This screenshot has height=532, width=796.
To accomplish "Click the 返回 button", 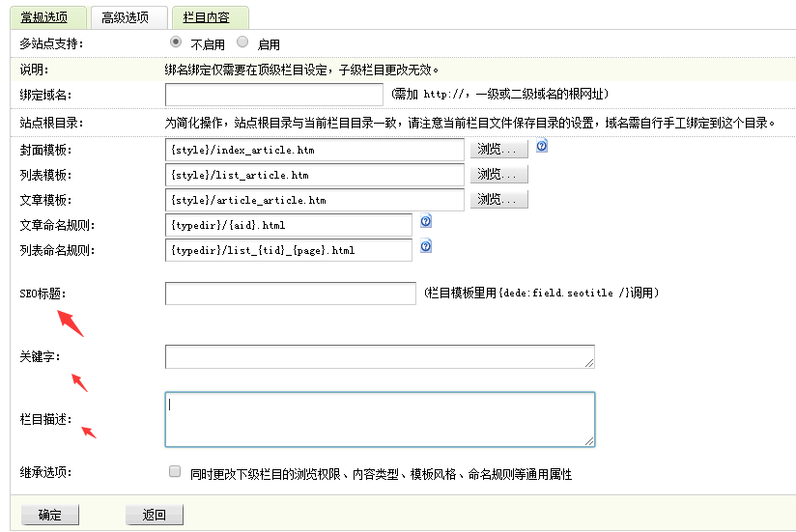I will [x=155, y=516].
